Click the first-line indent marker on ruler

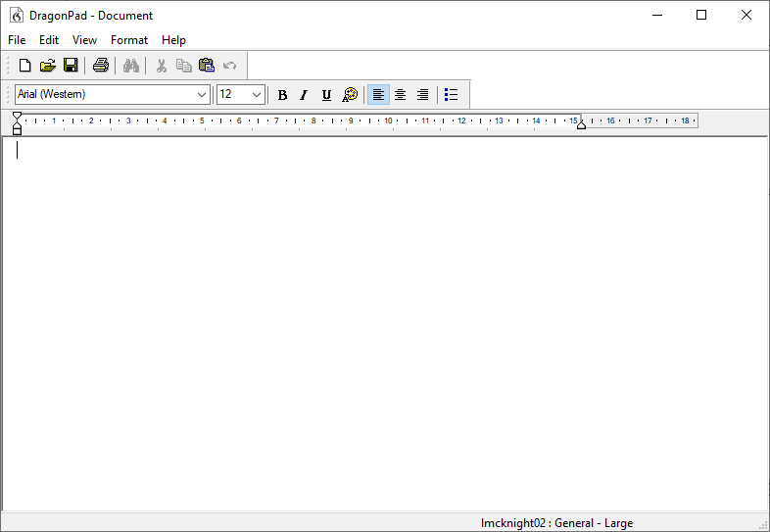pyautogui.click(x=18, y=116)
